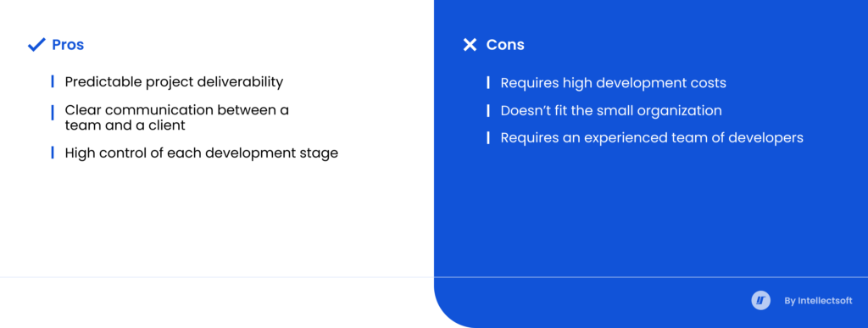Image resolution: width=868 pixels, height=328 pixels.
Task: Click Requires an experienced team of developers
Action: 652,138
